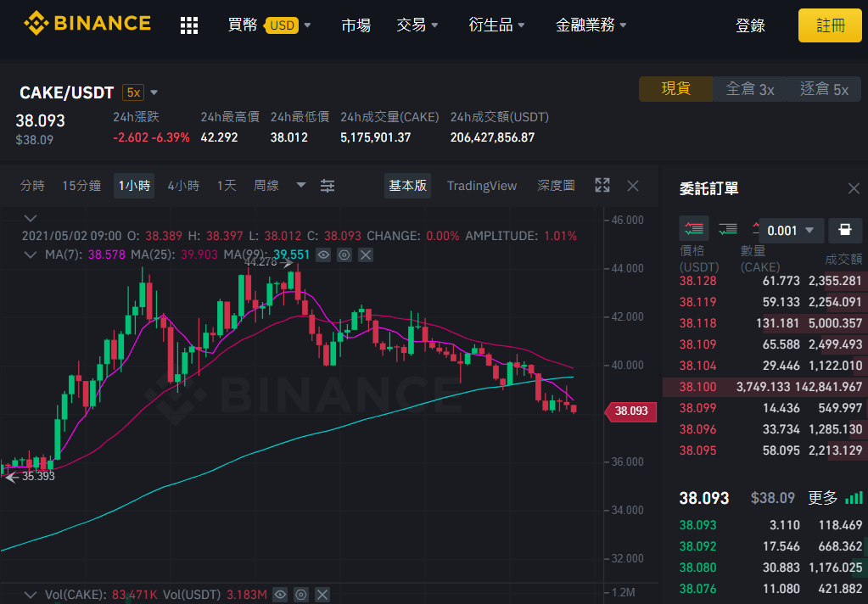Image resolution: width=868 pixels, height=604 pixels.
Task: Switch to TradingView chart mode
Action: 482,186
